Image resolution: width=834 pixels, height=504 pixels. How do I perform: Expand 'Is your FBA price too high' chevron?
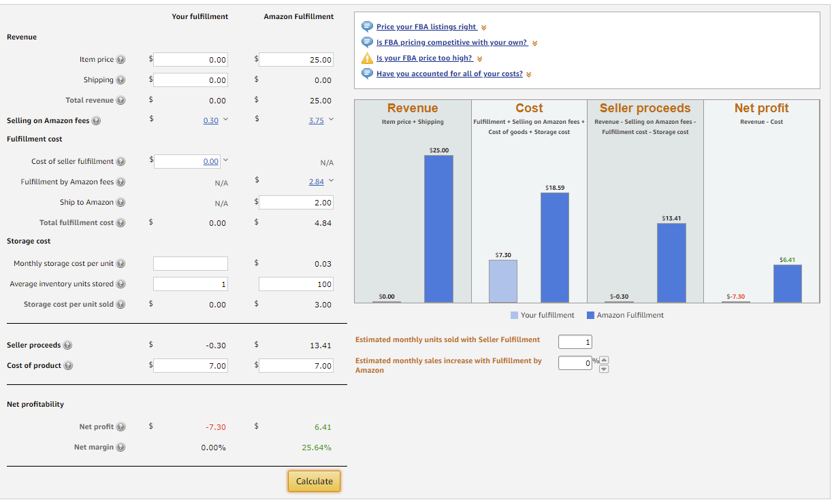pyautogui.click(x=480, y=59)
